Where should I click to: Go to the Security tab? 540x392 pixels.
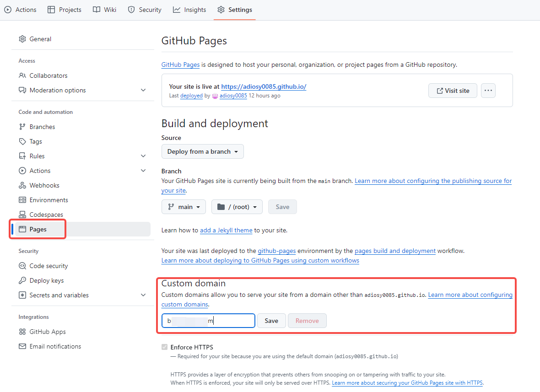[145, 10]
